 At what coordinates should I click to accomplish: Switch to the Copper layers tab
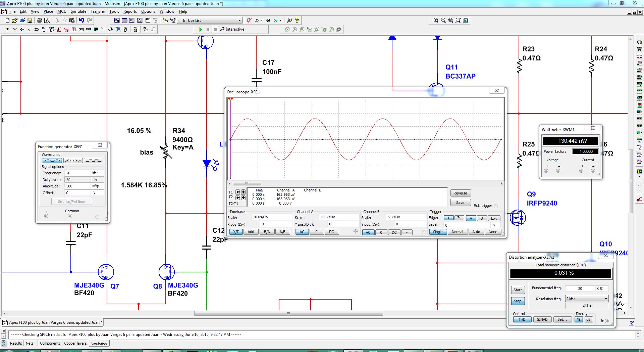pyautogui.click(x=75, y=343)
